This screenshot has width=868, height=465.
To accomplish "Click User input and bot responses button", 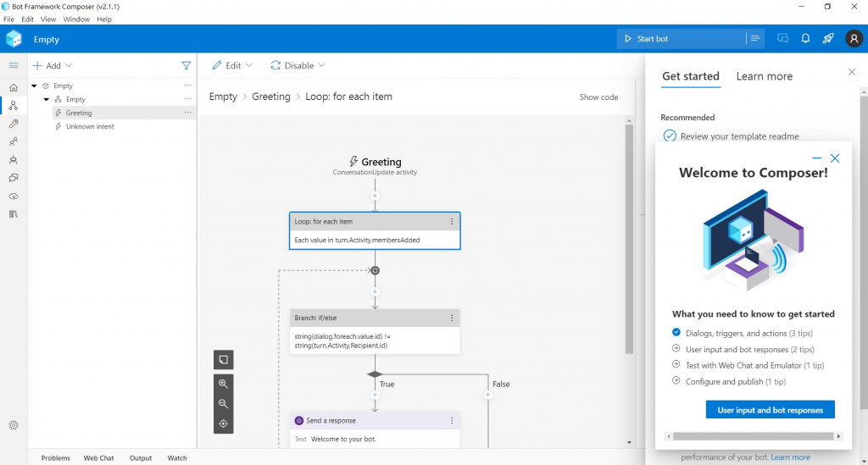I will click(x=770, y=410).
